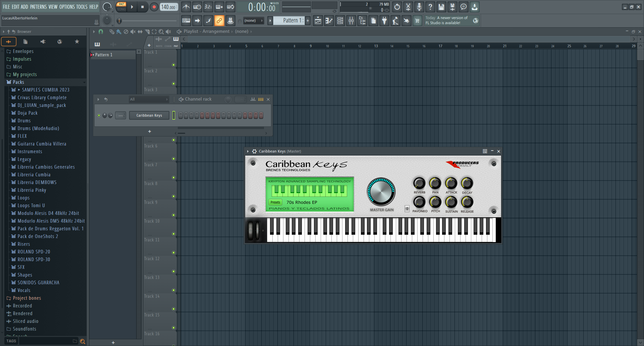This screenshot has height=346, width=644.
Task: Open the plugin picker plug icon
Action: pos(384,21)
